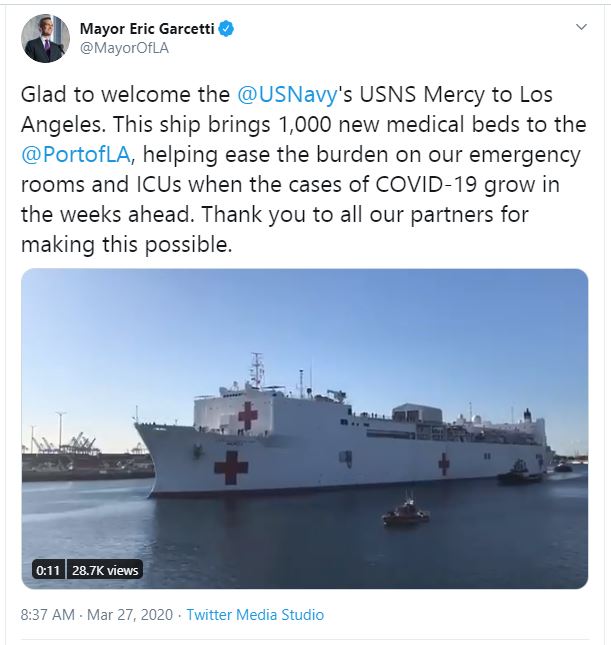
Task: Open the 8:37 AM timestamp link
Action: [x=48, y=615]
